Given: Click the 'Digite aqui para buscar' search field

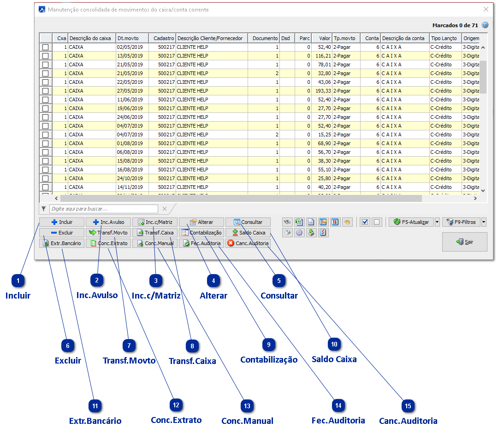Looking at the screenshot, I should tap(104, 209).
